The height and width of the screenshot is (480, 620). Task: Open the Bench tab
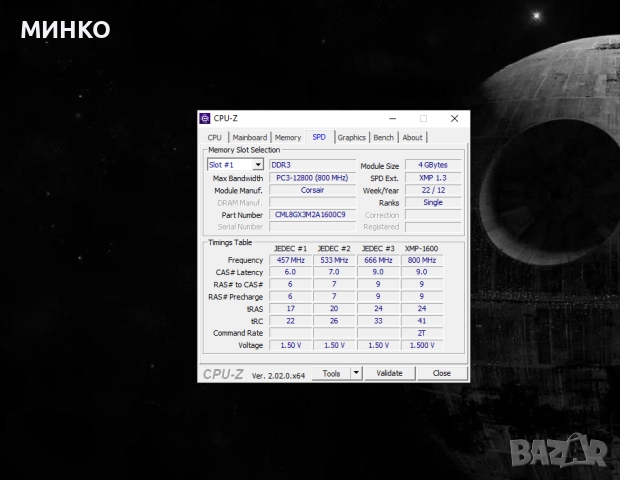[x=383, y=137]
